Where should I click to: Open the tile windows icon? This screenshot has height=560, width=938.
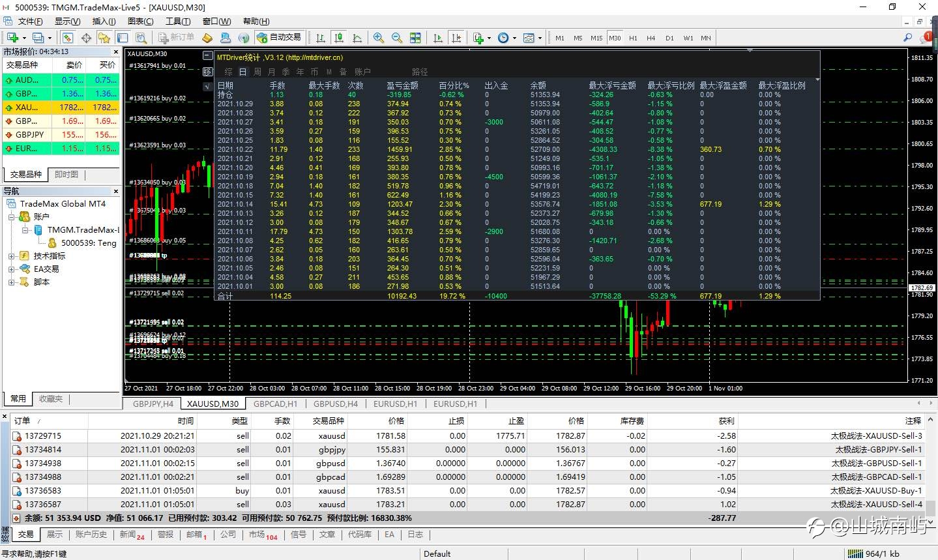[415, 38]
